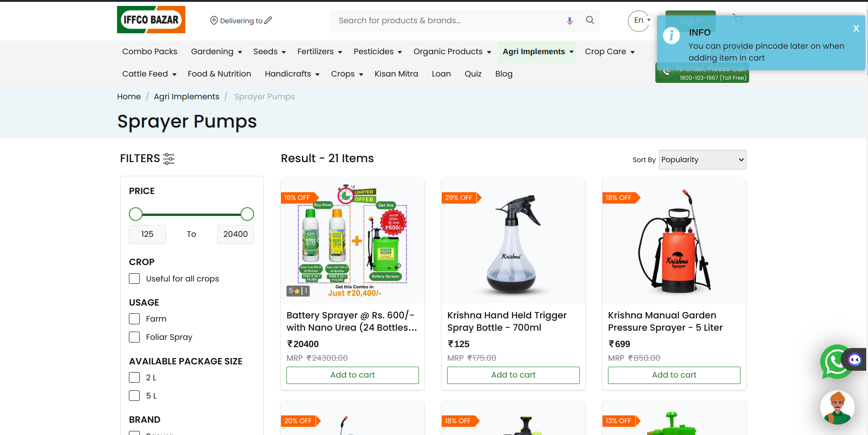Open Food & Nutrition menu item
The width and height of the screenshot is (868, 435).
(x=220, y=74)
